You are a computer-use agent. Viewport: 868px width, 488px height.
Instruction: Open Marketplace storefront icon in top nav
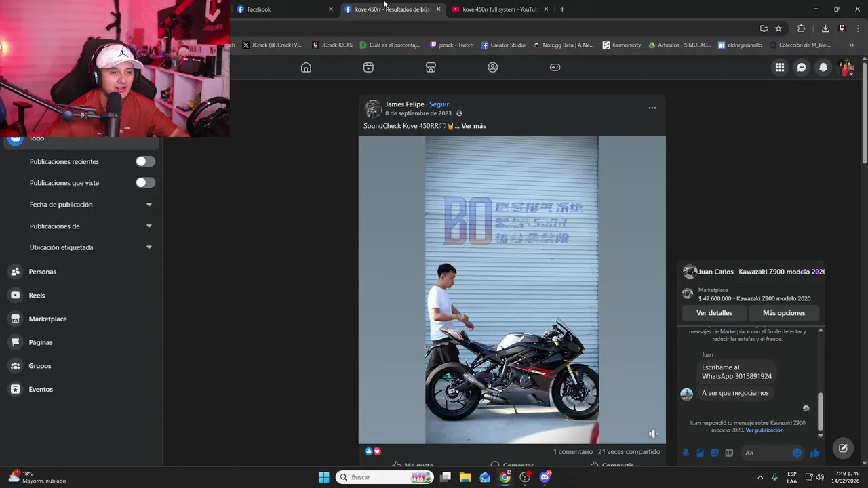point(431,67)
